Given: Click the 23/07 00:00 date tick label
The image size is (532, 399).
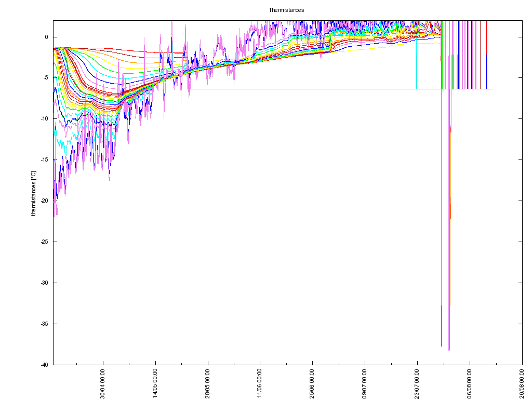Looking at the screenshot, I should 417,383.
